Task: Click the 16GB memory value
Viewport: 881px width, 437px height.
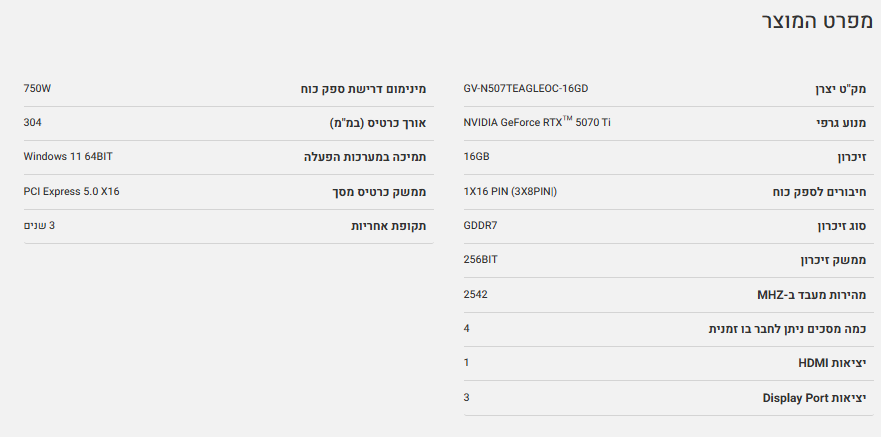Action: coord(476,157)
